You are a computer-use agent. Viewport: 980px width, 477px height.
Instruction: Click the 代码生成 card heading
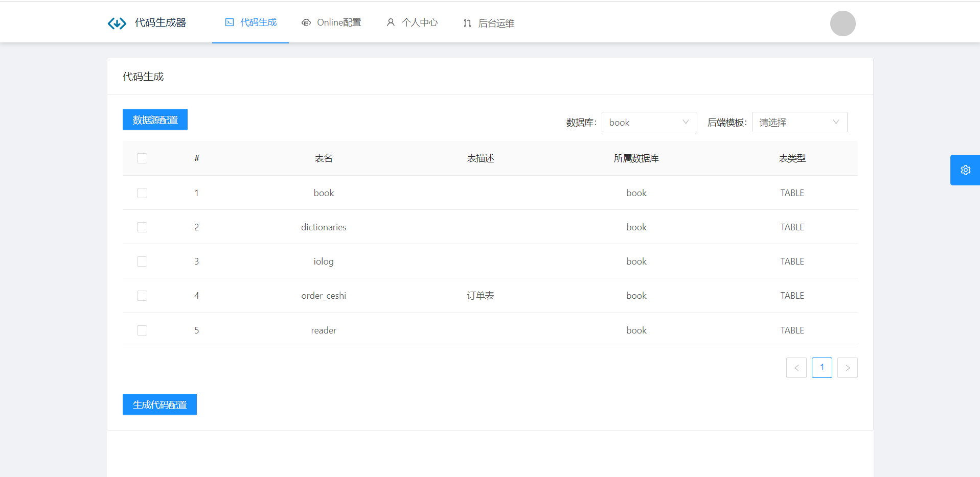[x=143, y=77]
